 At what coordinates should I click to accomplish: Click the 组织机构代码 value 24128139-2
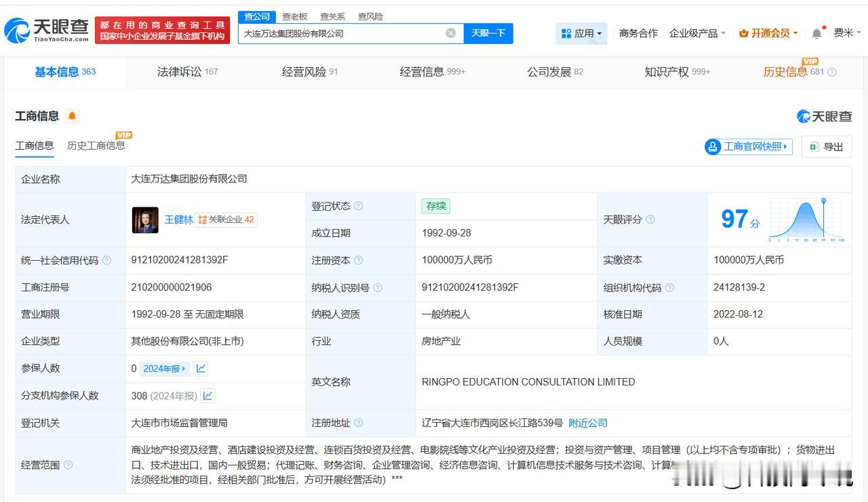tap(739, 287)
